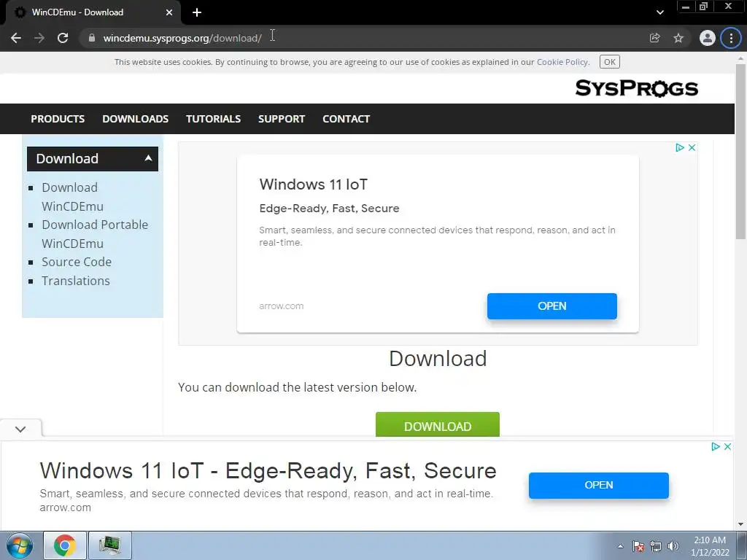Open Translations sidebar link
747x560 pixels.
point(75,281)
